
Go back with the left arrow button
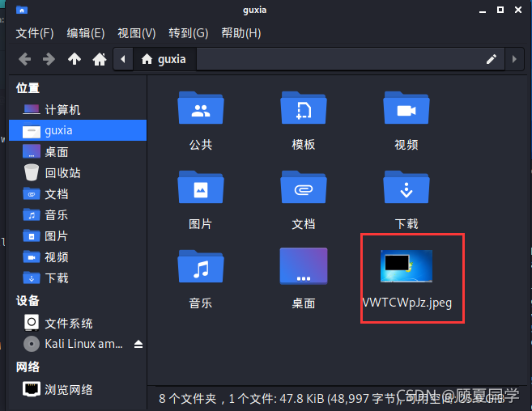point(25,59)
